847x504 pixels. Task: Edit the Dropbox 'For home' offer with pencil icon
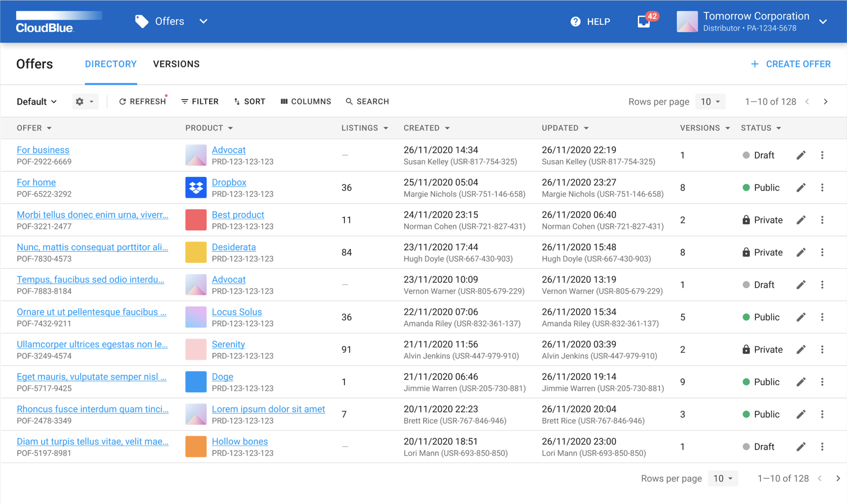pos(800,187)
